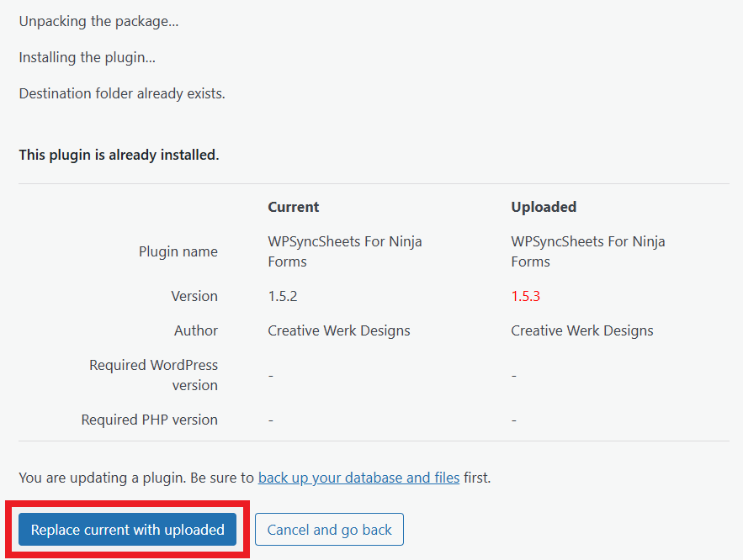Screen dimensions: 743x560
Task: Click the Replace current with uploaded button
Action: click(127, 529)
